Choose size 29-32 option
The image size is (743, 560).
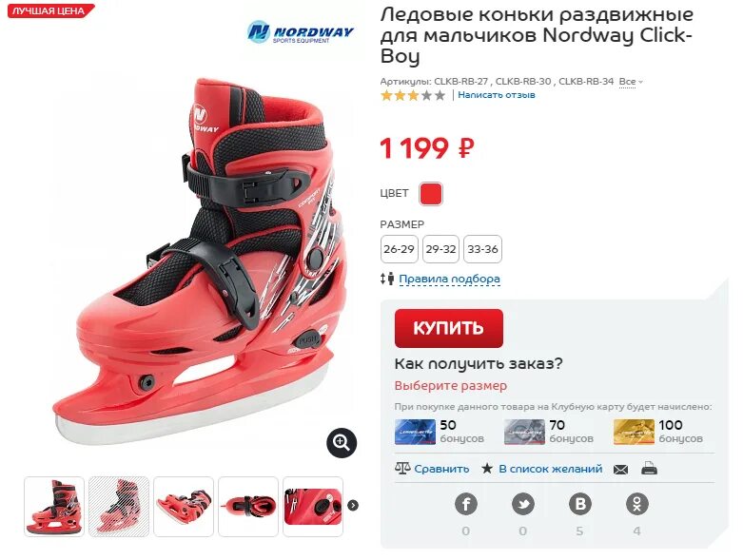tap(440, 249)
